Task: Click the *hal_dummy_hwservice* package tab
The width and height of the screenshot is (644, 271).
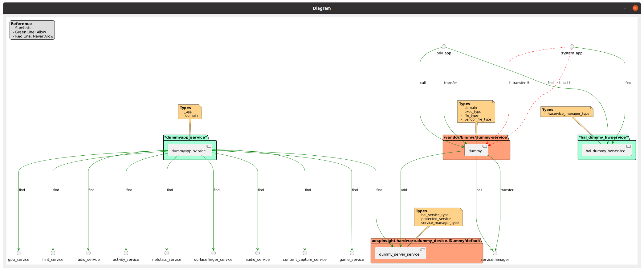Action: pyautogui.click(x=603, y=137)
